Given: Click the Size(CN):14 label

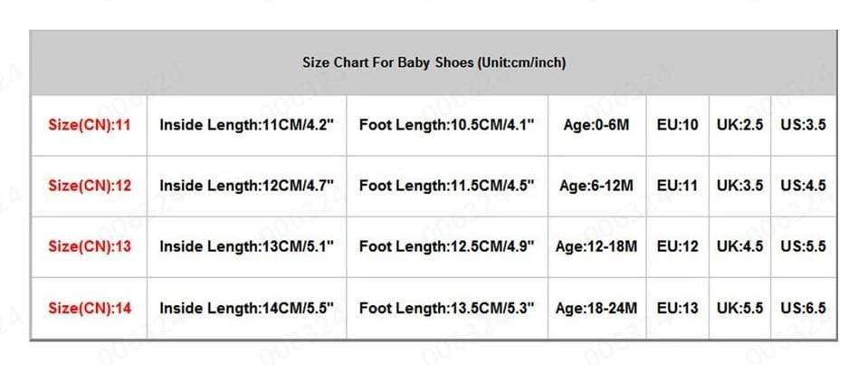Looking at the screenshot, I should click(89, 308).
